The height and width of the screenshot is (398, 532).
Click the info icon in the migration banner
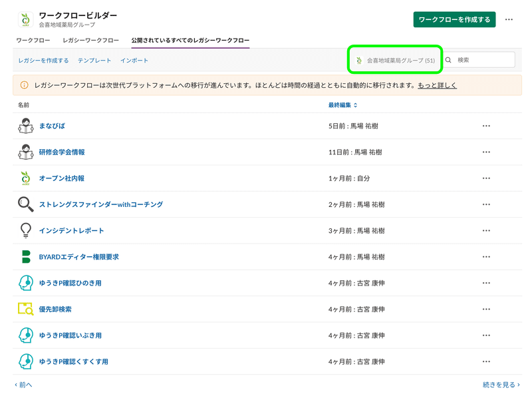click(x=24, y=85)
